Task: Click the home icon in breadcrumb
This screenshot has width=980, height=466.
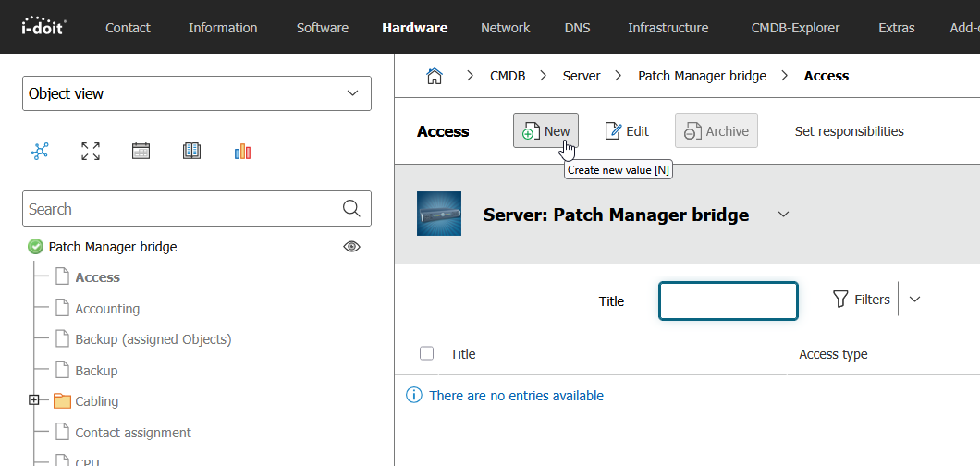Action: 435,76
